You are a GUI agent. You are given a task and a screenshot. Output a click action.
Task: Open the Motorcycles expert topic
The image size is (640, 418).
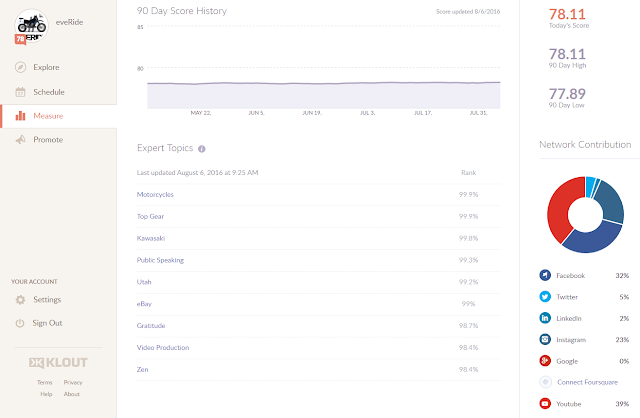[x=156, y=194]
